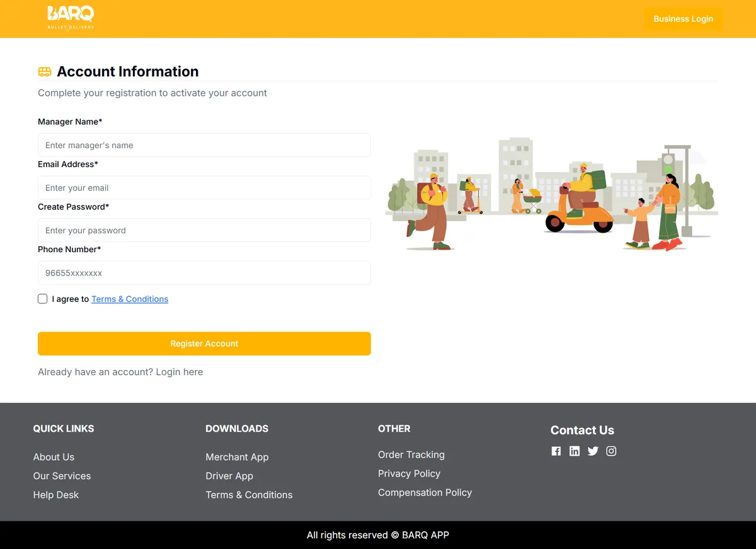The image size is (756, 549).
Task: Click the Manager Name* field label
Action: pyautogui.click(x=70, y=122)
